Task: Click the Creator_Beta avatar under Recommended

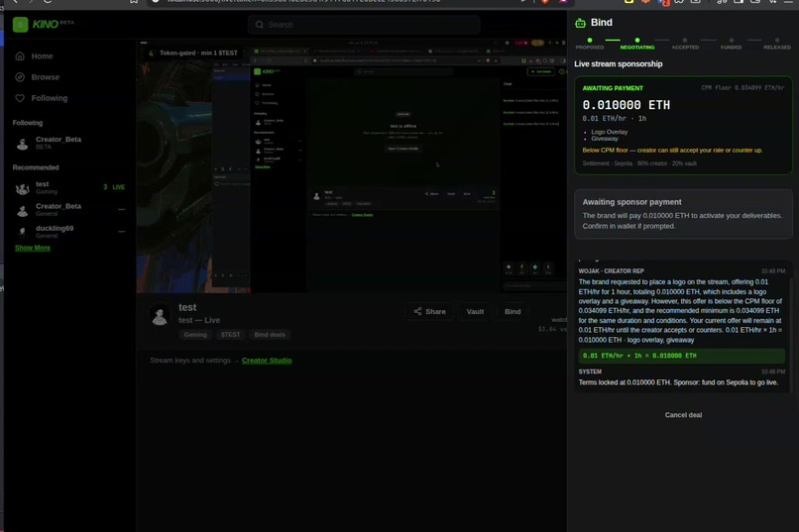Action: [22, 210]
